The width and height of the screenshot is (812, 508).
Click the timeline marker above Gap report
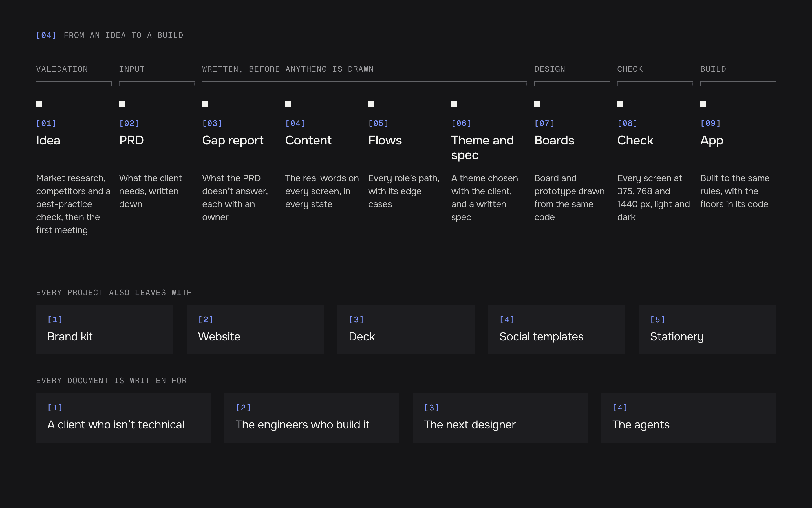(205, 104)
